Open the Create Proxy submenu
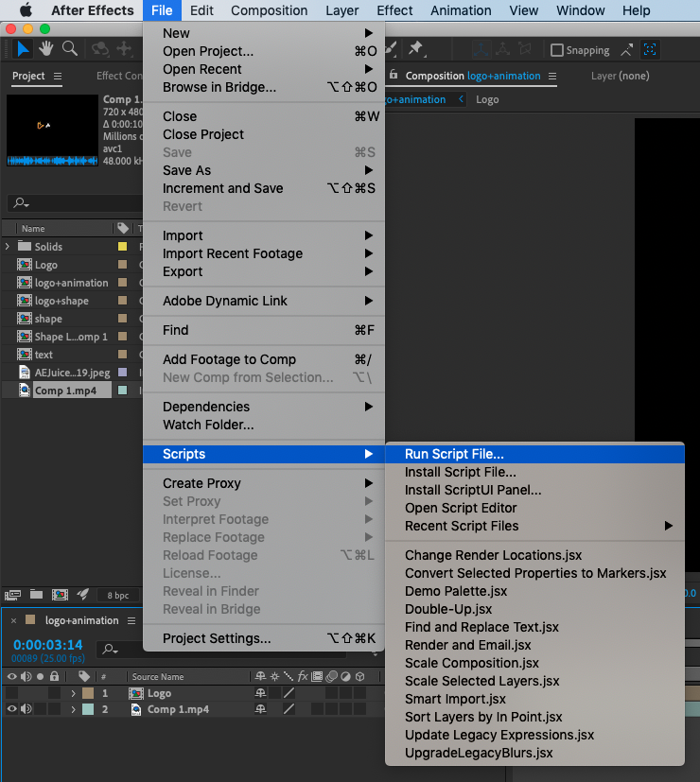The width and height of the screenshot is (700, 782). coord(263,483)
